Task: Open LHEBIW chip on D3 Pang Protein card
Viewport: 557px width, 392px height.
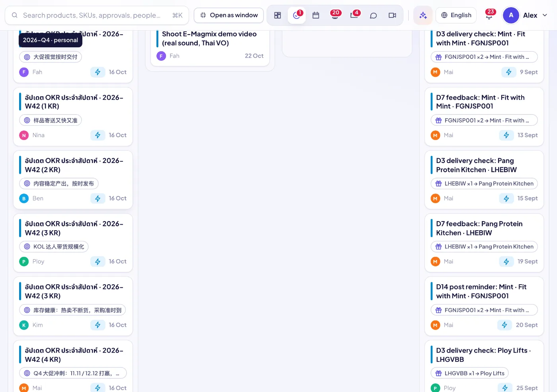Action: 484,183
